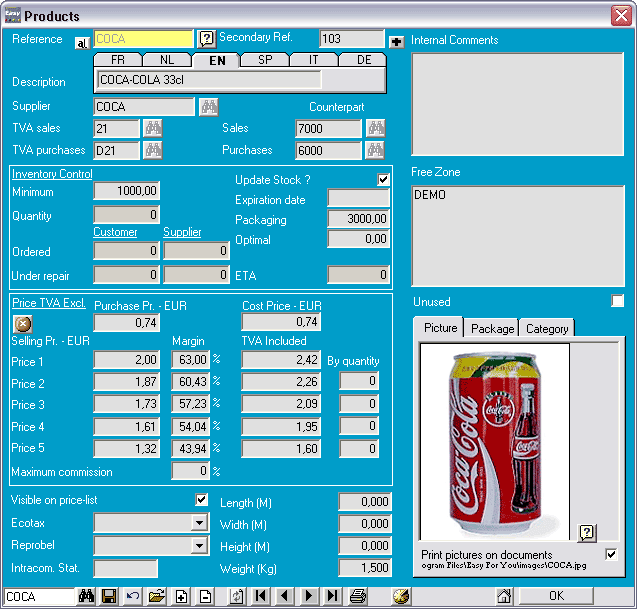Go to the first record
The width and height of the screenshot is (637, 609).
click(260, 597)
